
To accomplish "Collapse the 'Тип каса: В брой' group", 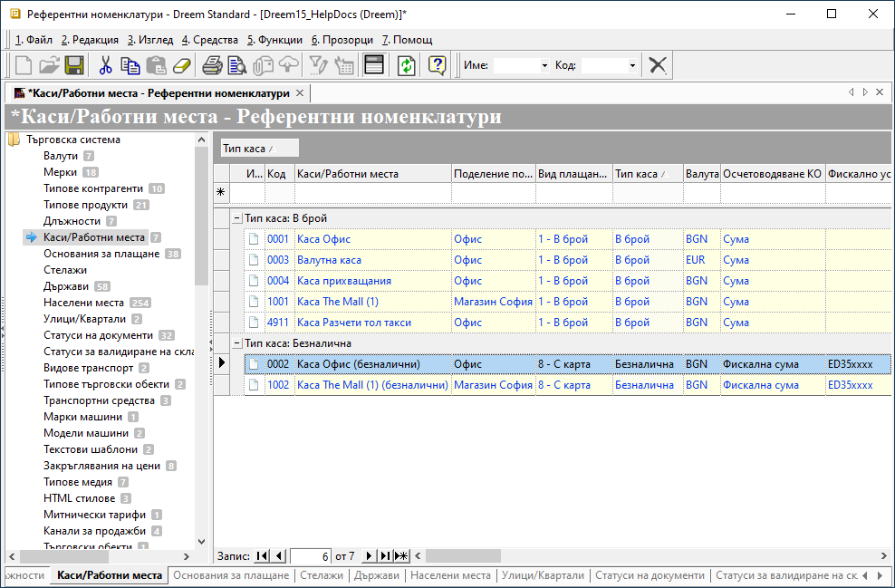I will 236,218.
